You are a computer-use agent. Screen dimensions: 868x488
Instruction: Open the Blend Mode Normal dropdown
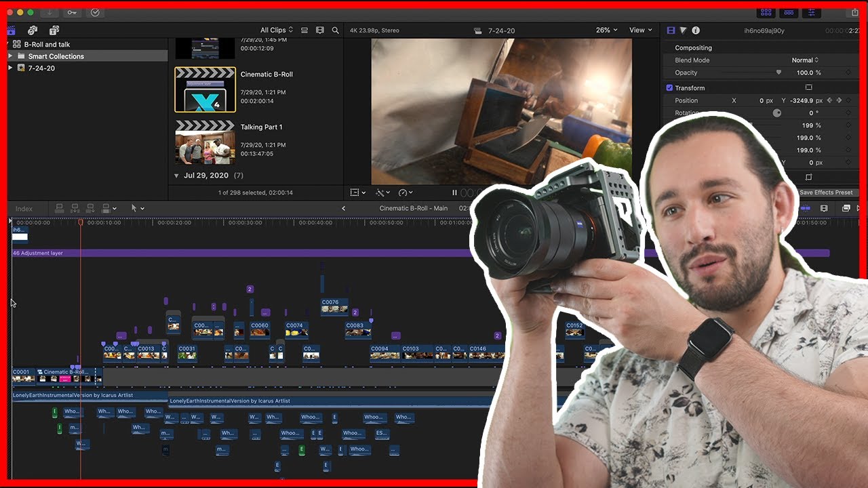pyautogui.click(x=805, y=60)
